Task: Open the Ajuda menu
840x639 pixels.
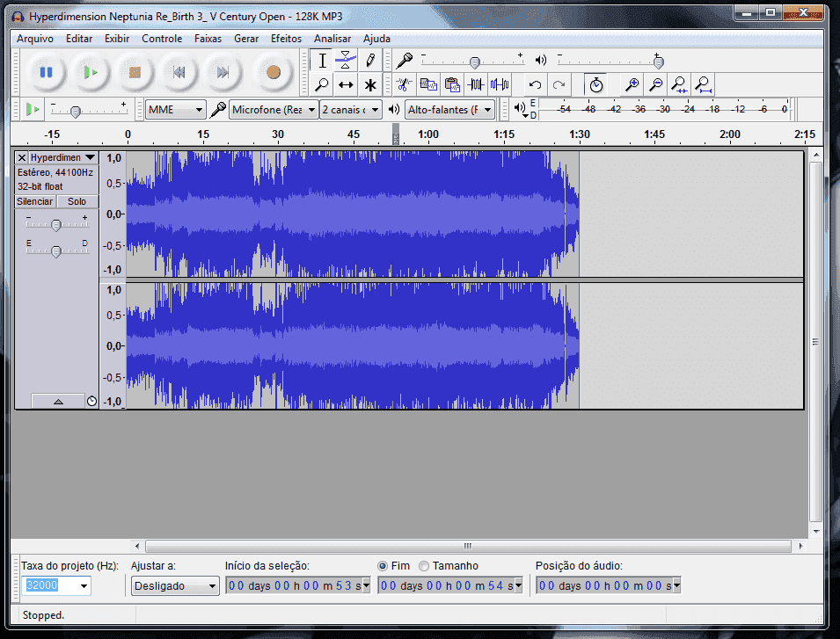Action: (x=376, y=39)
